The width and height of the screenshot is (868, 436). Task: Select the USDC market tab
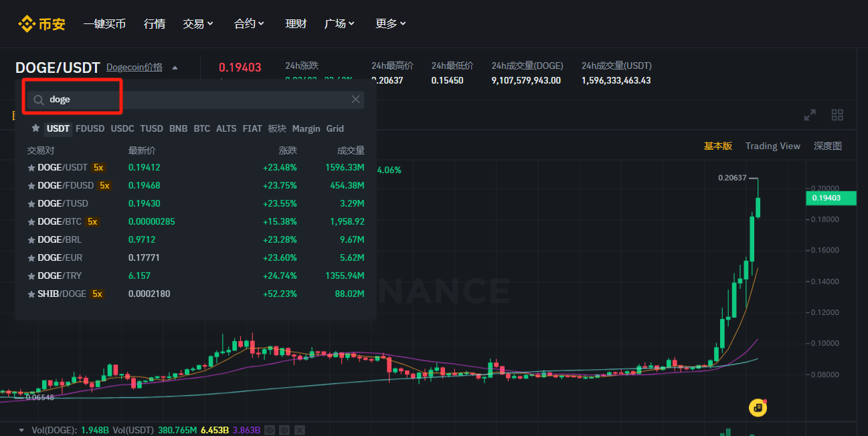click(122, 128)
